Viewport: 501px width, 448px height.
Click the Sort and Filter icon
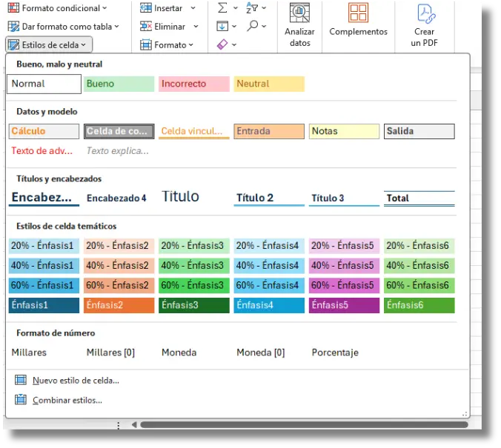(x=252, y=7)
